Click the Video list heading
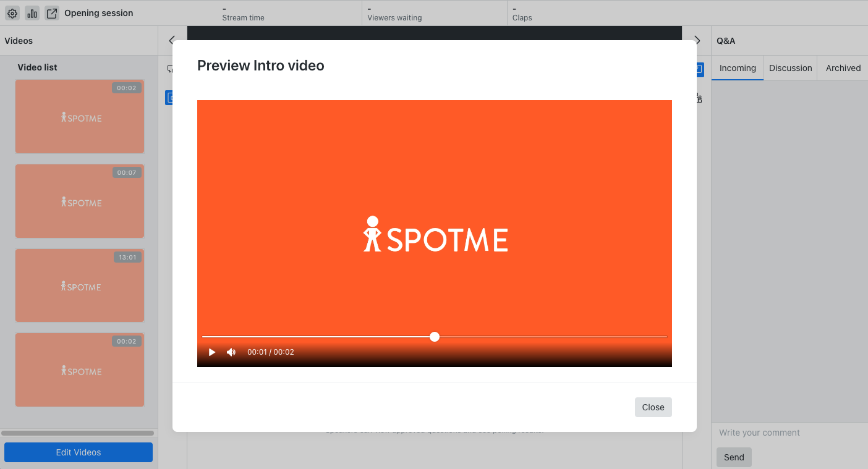This screenshot has height=469, width=868. coord(37,67)
